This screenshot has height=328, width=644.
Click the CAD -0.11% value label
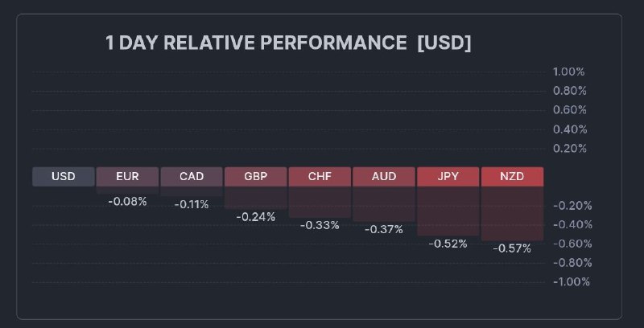pyautogui.click(x=192, y=205)
